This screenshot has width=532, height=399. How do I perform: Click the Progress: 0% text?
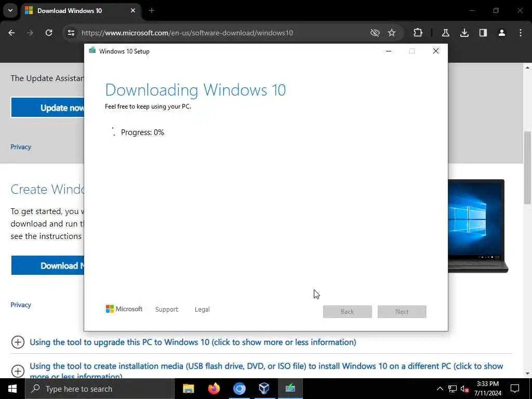pyautogui.click(x=142, y=132)
